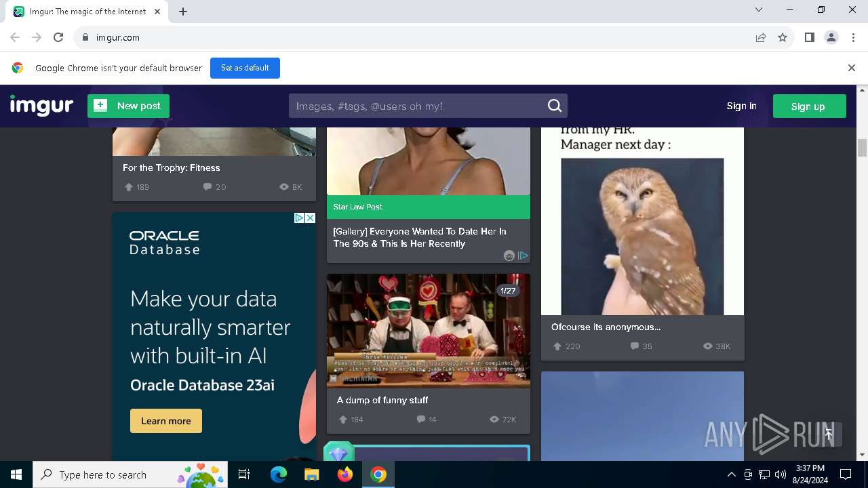This screenshot has width=868, height=488.
Task: Click the scrollbar down arrow
Action: click(863, 455)
